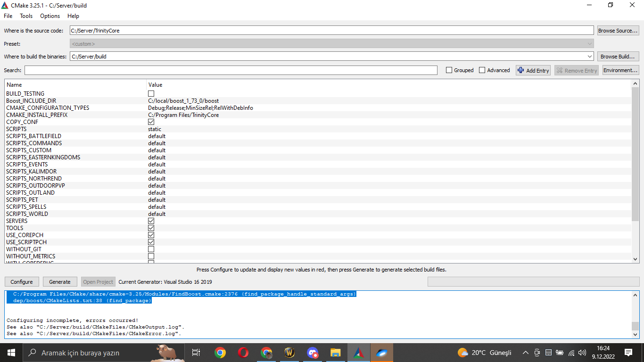Select SCRIPTS_SPELLS value 'default'
This screenshot has width=644, height=362.
point(157,207)
